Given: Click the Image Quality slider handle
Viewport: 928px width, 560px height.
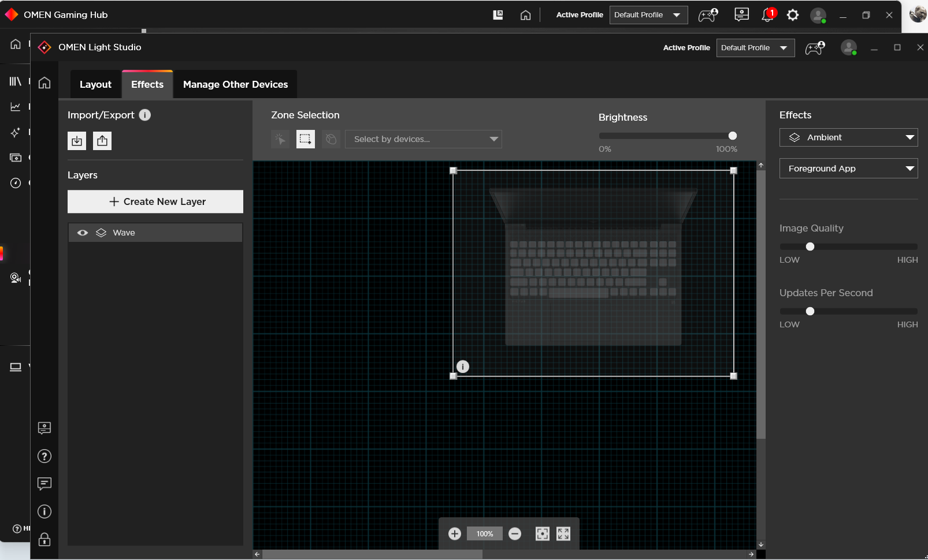Looking at the screenshot, I should coord(810,247).
